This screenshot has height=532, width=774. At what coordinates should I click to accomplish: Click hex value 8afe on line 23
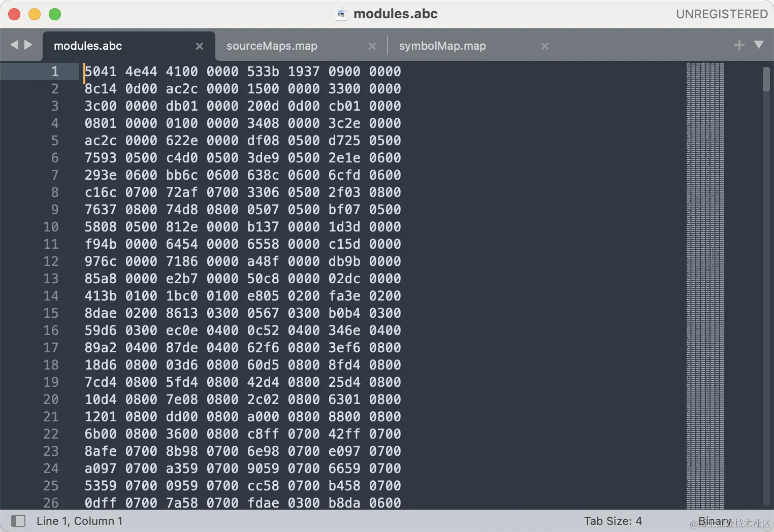(101, 451)
